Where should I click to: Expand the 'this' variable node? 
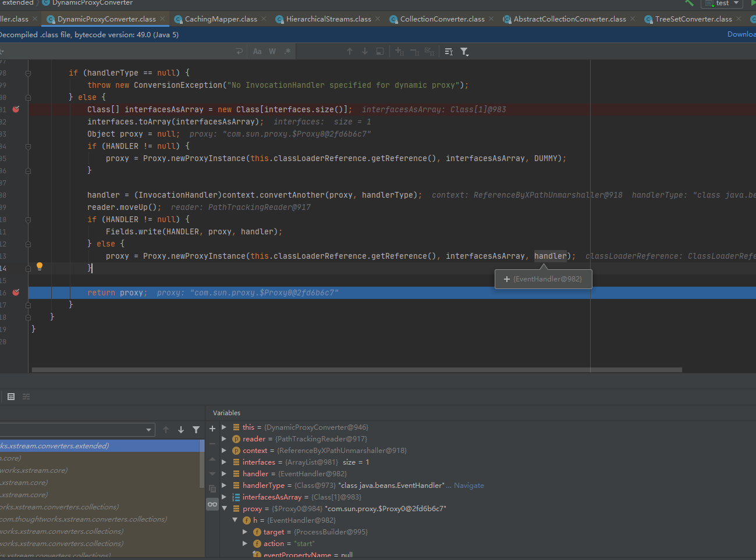click(x=224, y=427)
